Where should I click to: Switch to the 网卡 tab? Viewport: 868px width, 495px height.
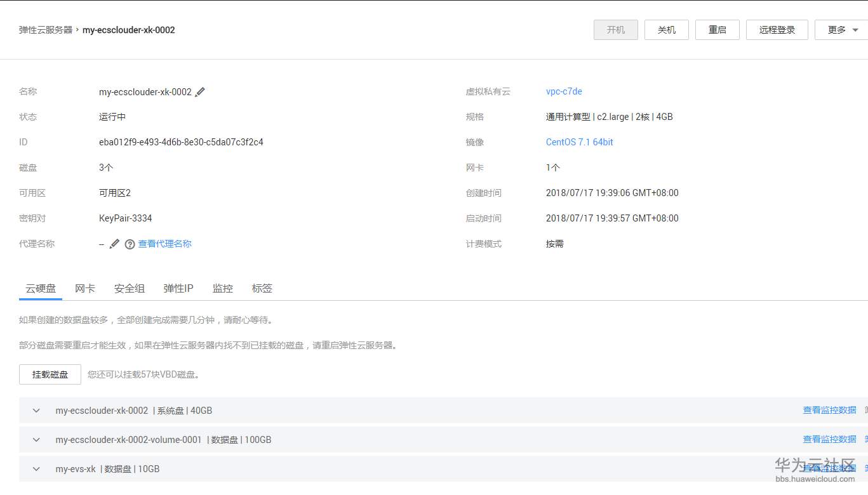coord(84,288)
